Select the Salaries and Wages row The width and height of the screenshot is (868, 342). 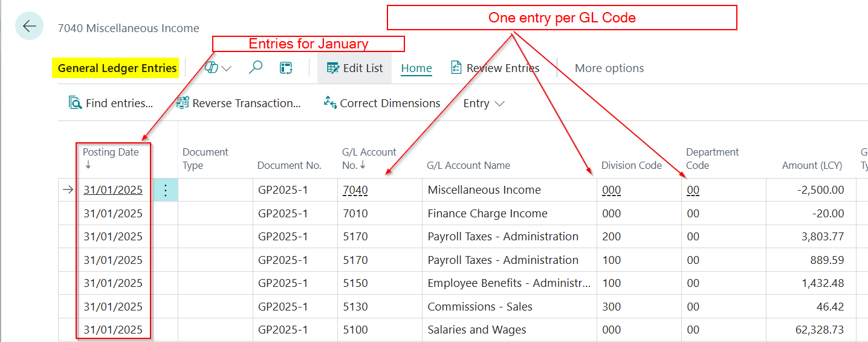[x=476, y=330]
